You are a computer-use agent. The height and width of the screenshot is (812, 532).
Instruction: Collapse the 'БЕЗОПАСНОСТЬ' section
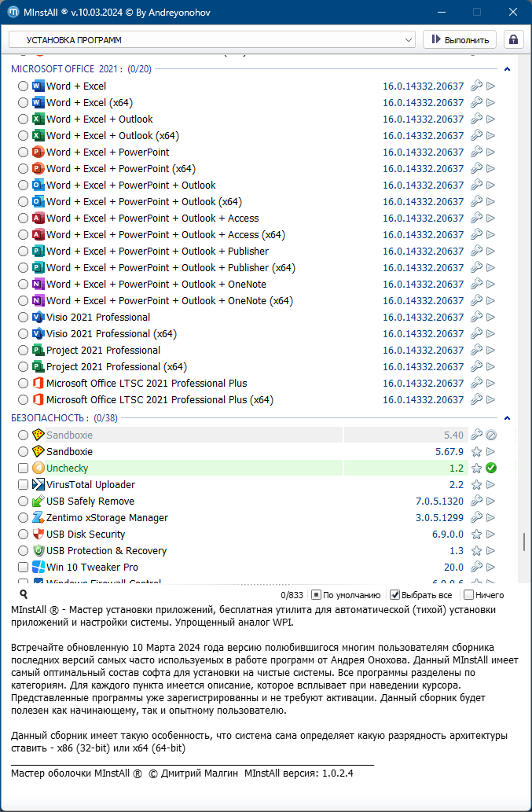508,418
